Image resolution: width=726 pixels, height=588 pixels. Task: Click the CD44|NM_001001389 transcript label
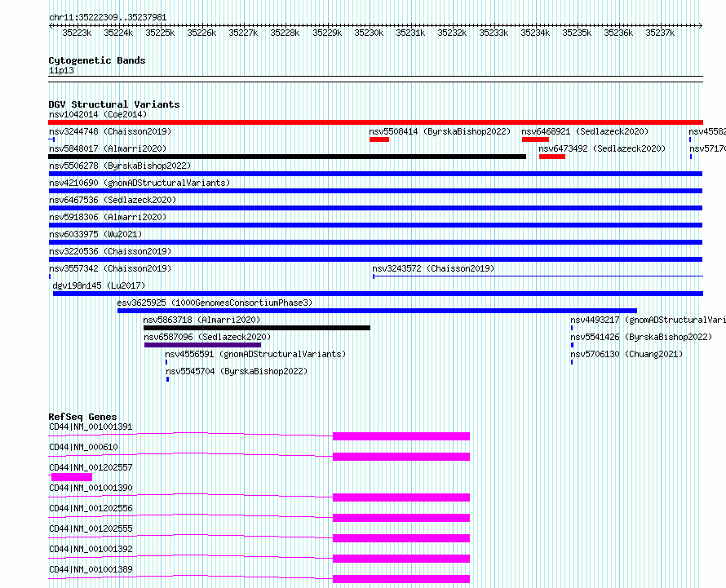(x=91, y=569)
